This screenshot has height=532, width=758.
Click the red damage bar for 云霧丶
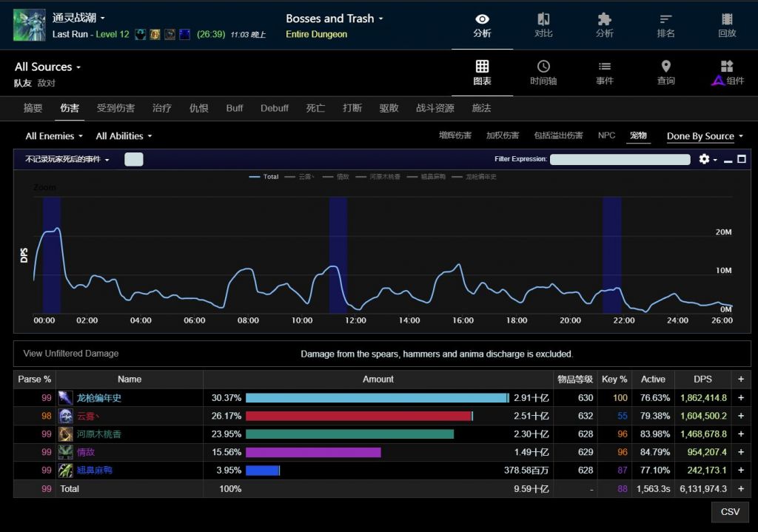tap(358, 417)
